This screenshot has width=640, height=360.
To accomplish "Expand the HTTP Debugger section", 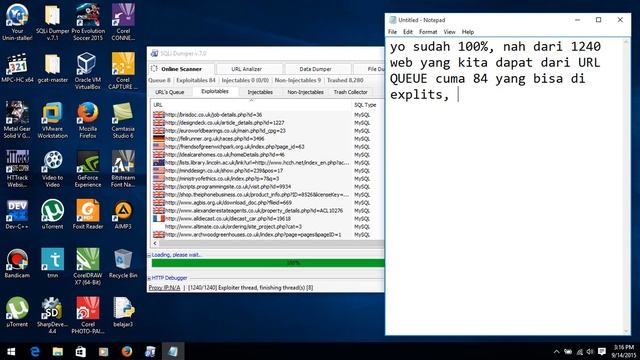I will 149,278.
